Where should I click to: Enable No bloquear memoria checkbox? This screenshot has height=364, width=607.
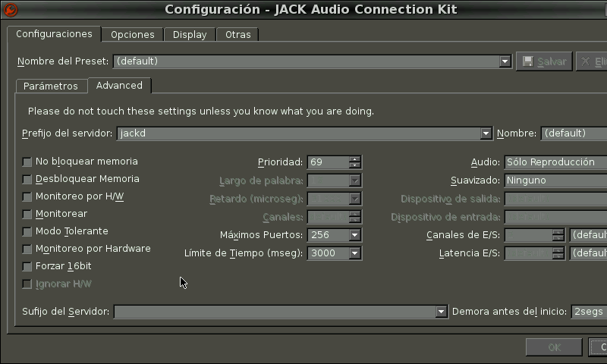coord(27,162)
